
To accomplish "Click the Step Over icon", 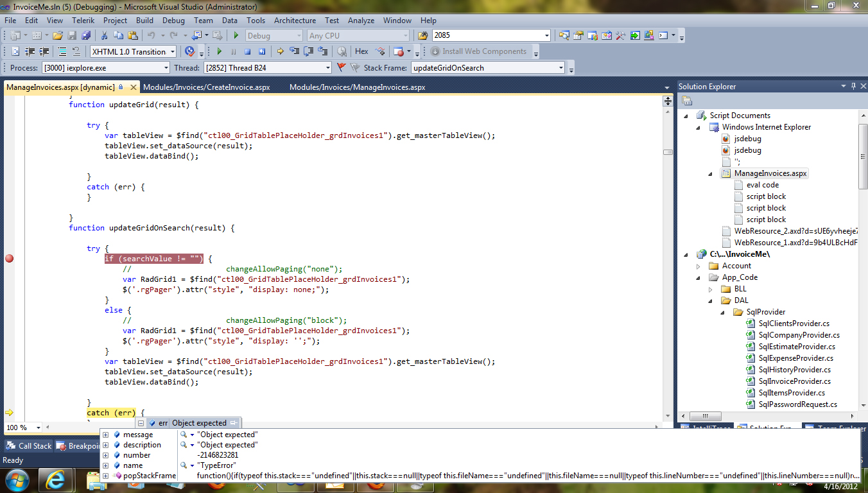I will [x=309, y=52].
